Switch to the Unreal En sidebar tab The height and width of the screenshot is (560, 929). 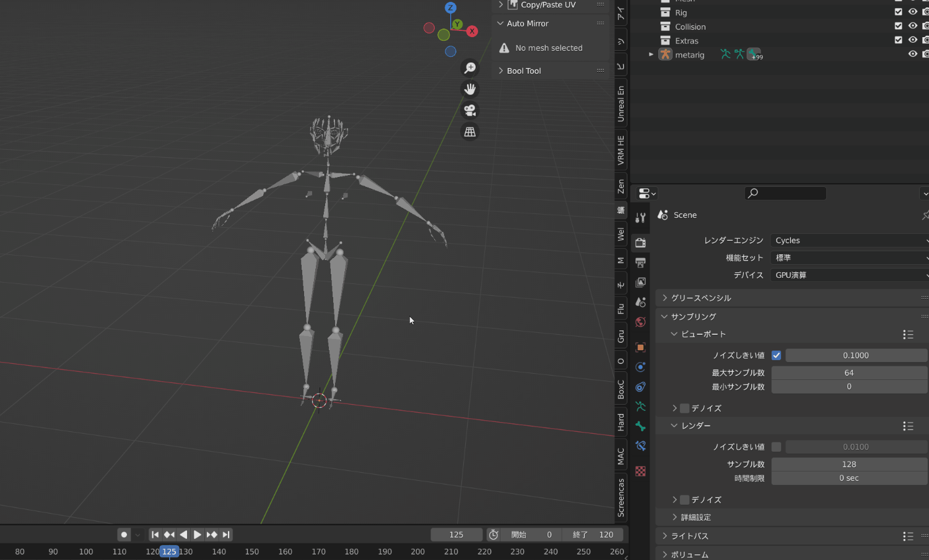click(x=621, y=104)
